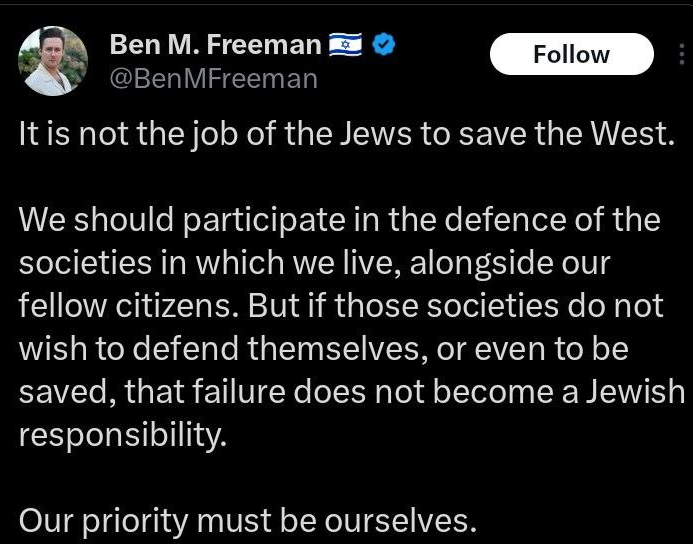Open the three-dot more options menu
693x544 pixels.
click(x=681, y=55)
